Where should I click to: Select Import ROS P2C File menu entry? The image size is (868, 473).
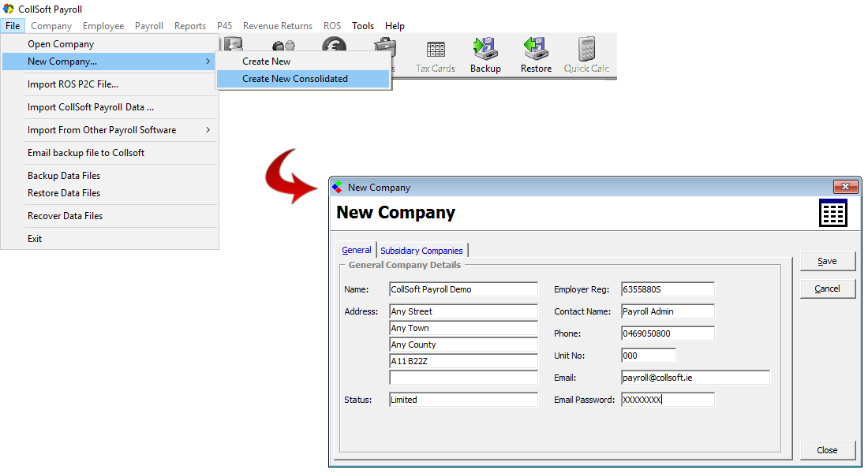[73, 84]
